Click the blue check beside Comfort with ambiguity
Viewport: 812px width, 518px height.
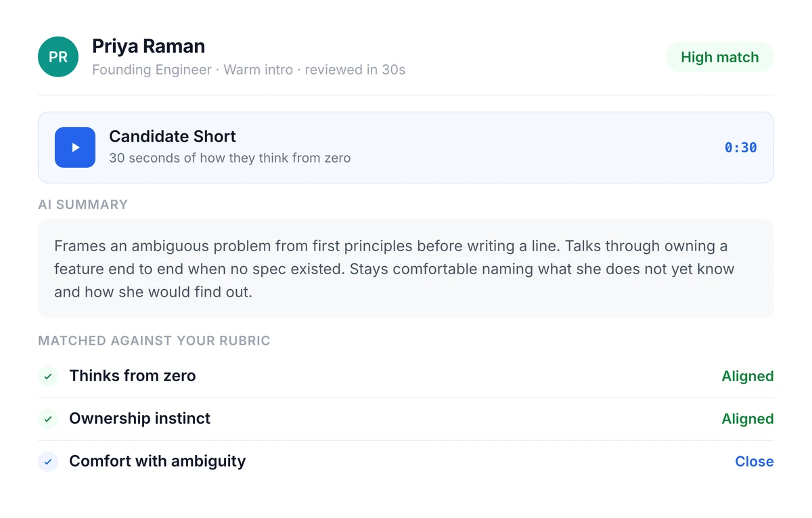[x=48, y=462]
